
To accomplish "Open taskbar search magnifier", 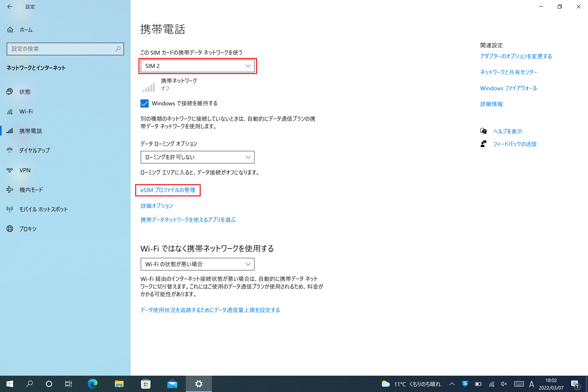I will pos(29,384).
